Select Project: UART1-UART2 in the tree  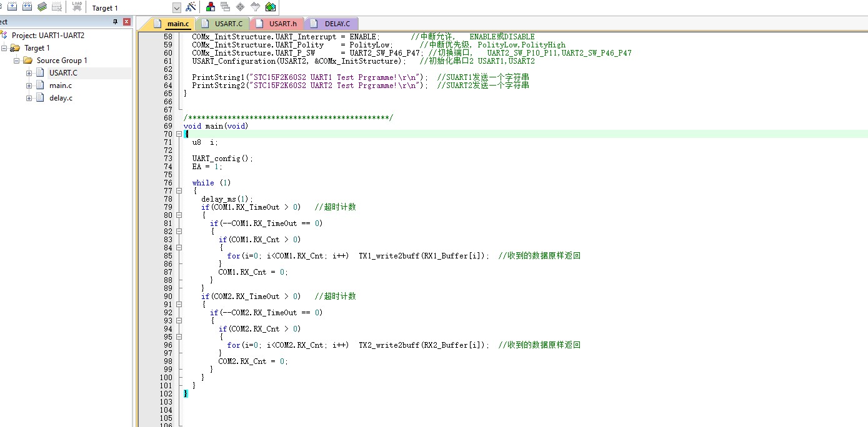(x=48, y=36)
